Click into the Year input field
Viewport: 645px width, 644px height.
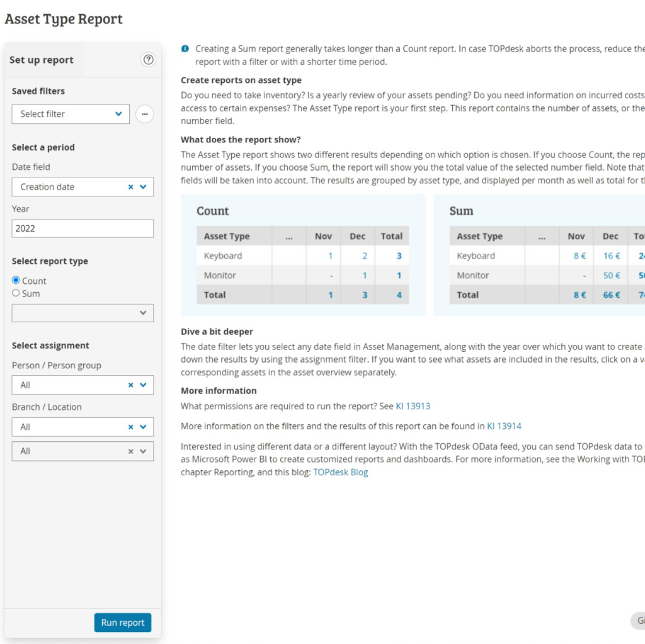pos(83,229)
